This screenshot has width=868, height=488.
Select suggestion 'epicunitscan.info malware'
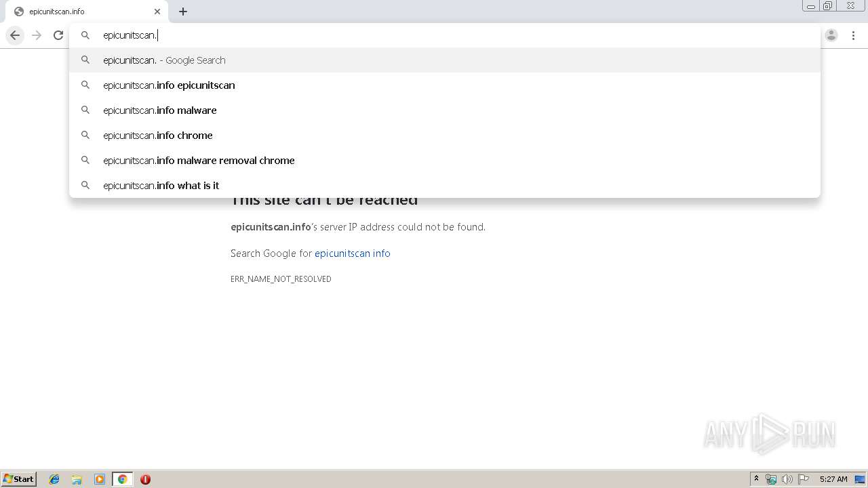tap(445, 110)
